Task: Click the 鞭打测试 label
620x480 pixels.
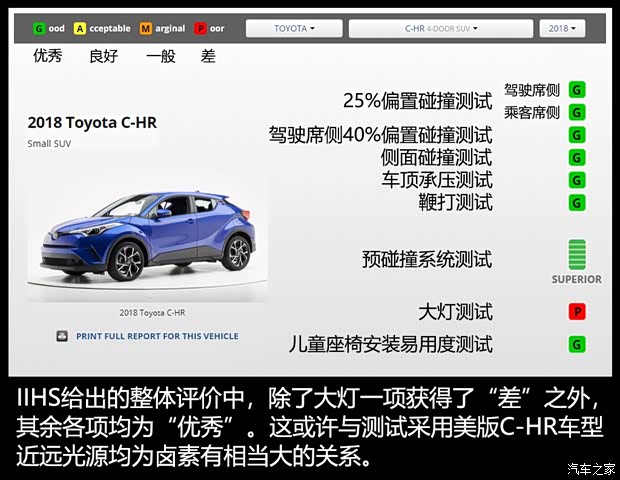Action: click(x=456, y=203)
